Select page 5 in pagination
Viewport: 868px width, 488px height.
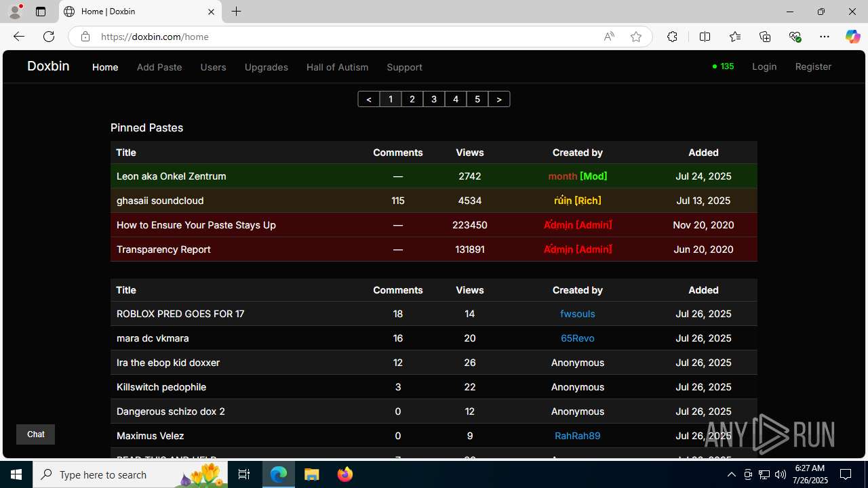tap(477, 99)
